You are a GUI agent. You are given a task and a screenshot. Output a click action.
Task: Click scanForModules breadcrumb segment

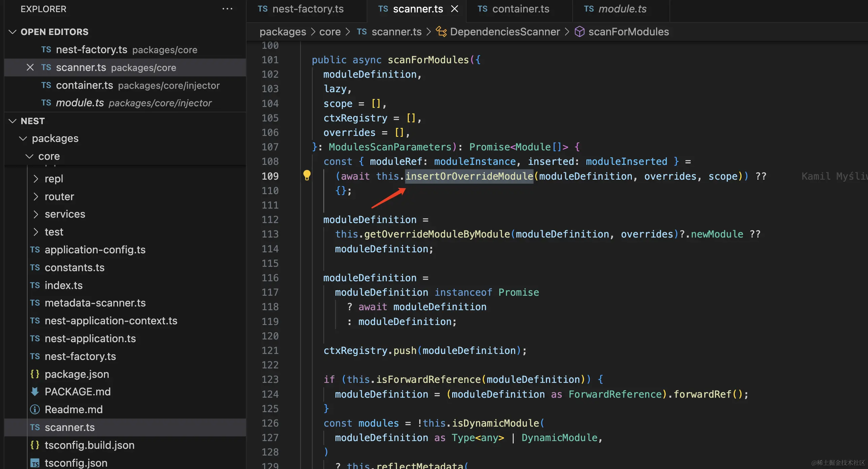[628, 32]
